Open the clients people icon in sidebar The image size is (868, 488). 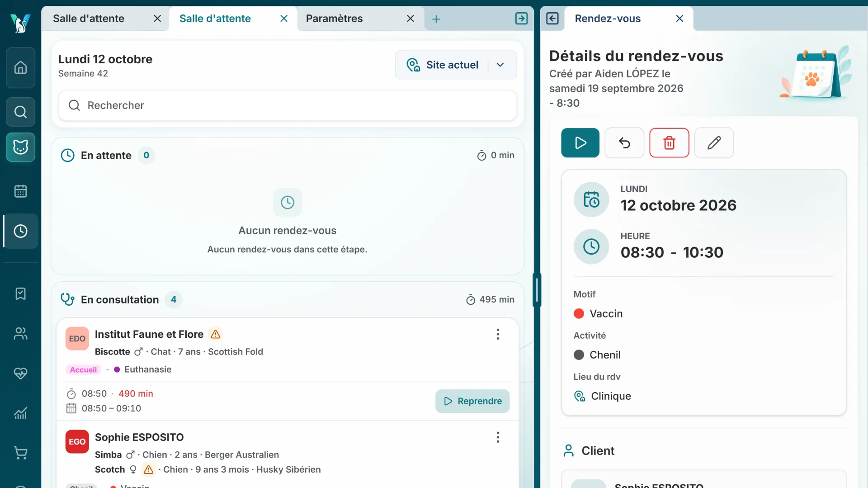[20, 333]
